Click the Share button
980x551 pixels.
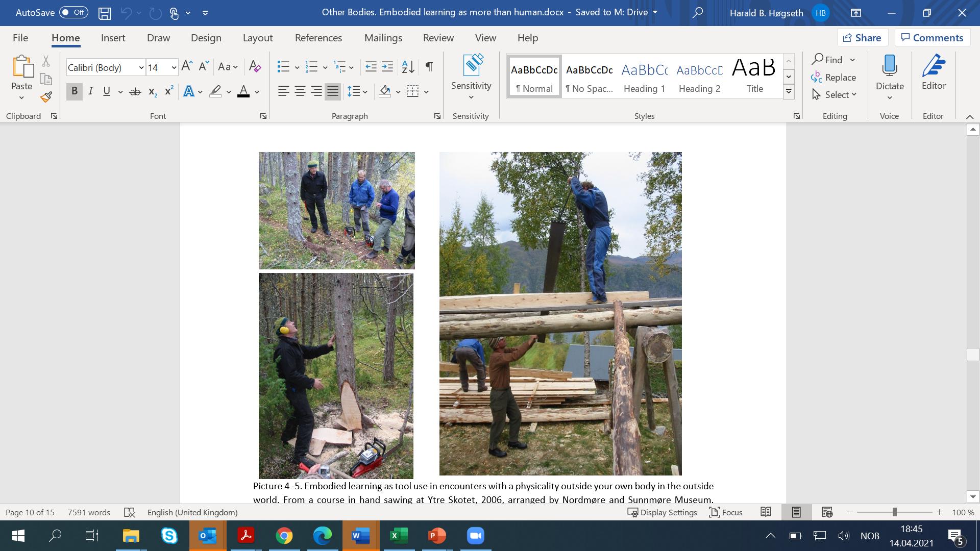pyautogui.click(x=862, y=38)
